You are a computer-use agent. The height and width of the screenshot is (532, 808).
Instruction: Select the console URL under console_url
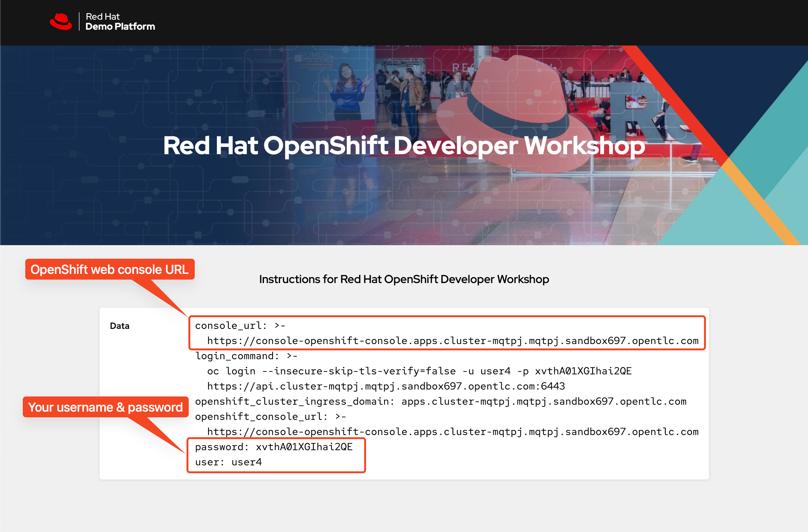point(453,341)
